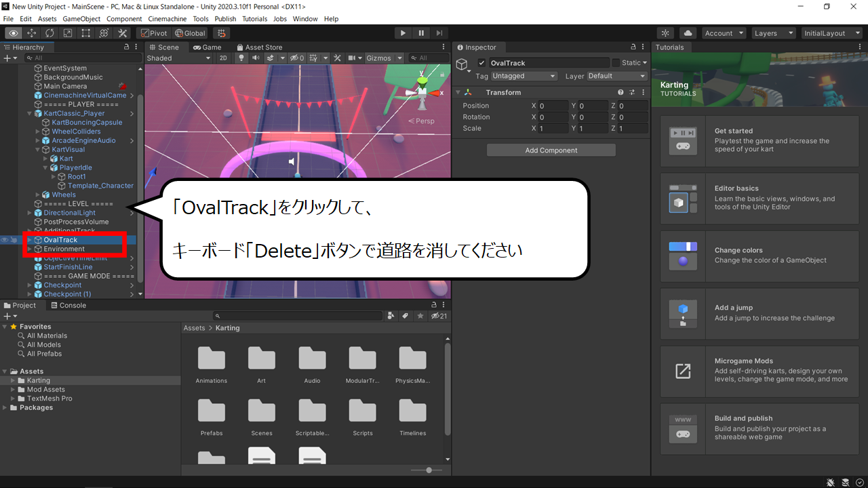Expand the Packages folder in Project tree
This screenshot has width=868, height=488.
pyautogui.click(x=5, y=408)
